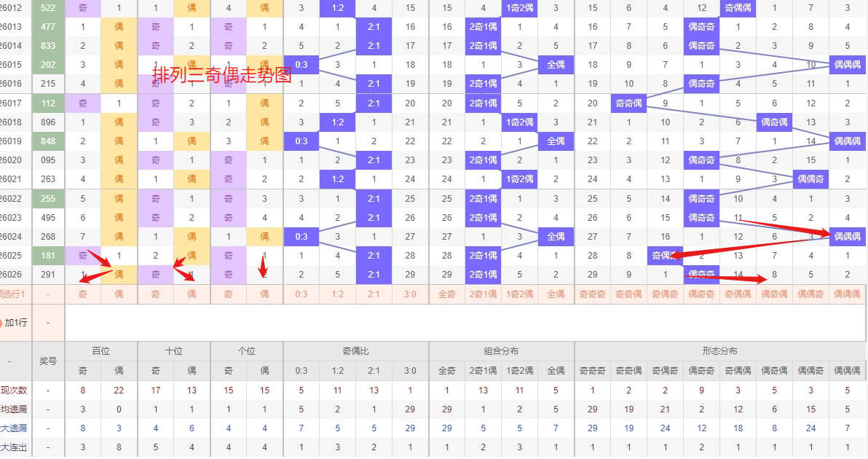Pick 全奇 in the pink preselect row

(446, 294)
